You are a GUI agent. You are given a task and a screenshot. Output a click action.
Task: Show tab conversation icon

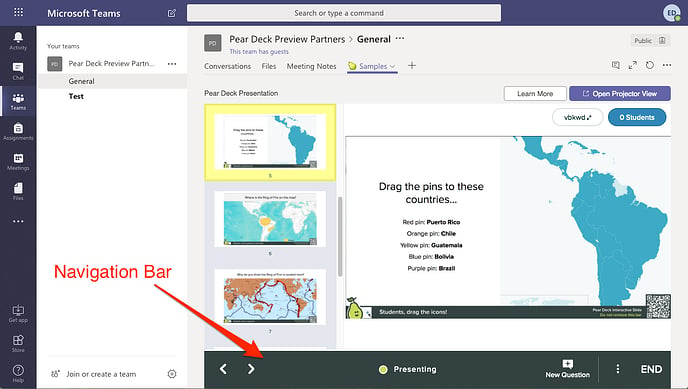616,65
